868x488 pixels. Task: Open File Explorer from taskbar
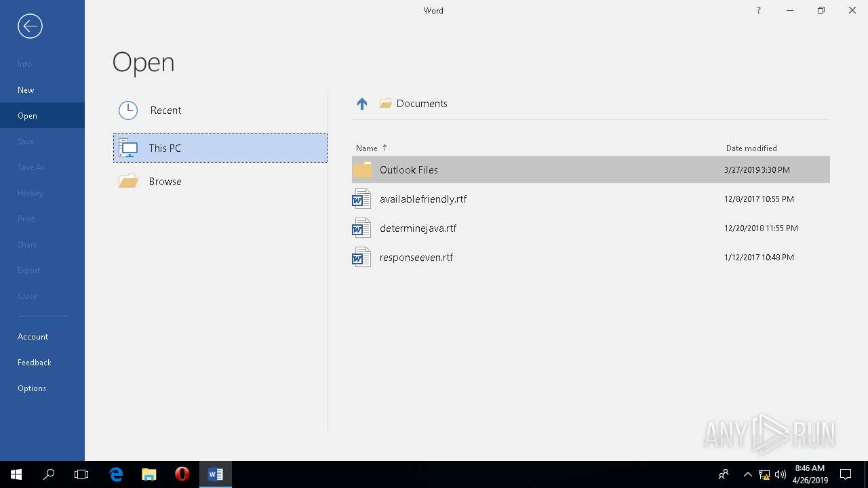tap(149, 474)
